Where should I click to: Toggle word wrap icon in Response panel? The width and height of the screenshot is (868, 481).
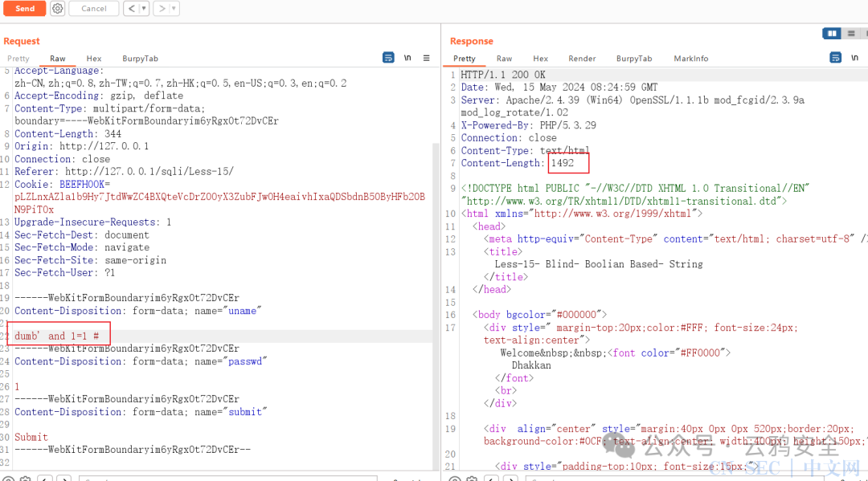(x=836, y=58)
